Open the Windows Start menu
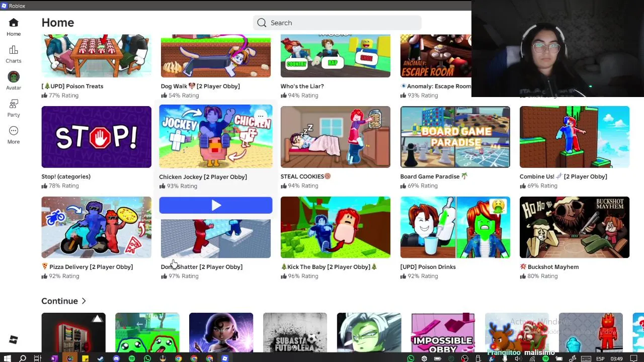The height and width of the screenshot is (362, 644). [x=7, y=358]
